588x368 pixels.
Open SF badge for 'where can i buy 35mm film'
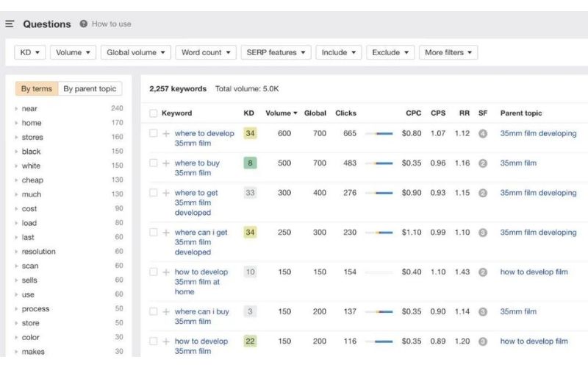pos(483,311)
